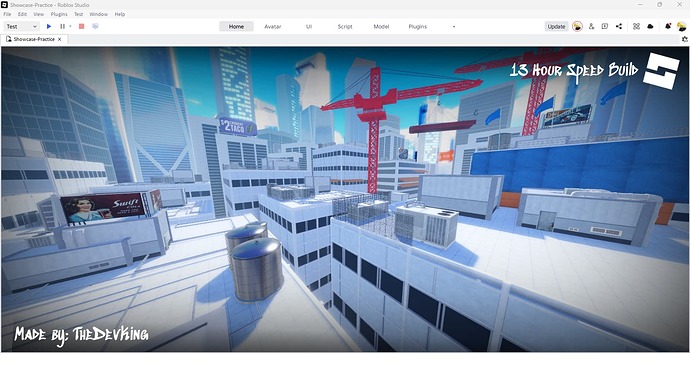This screenshot has height=366, width=690.
Task: Open the manage collaborators icon
Action: click(x=591, y=26)
